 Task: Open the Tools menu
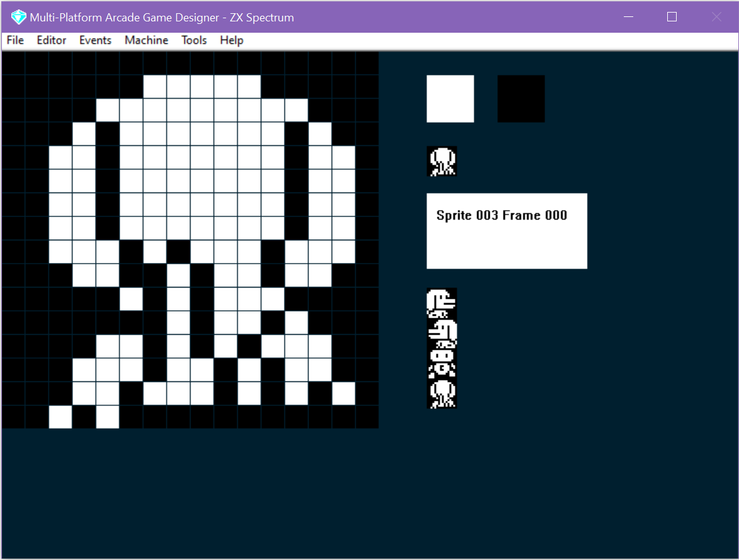(194, 40)
